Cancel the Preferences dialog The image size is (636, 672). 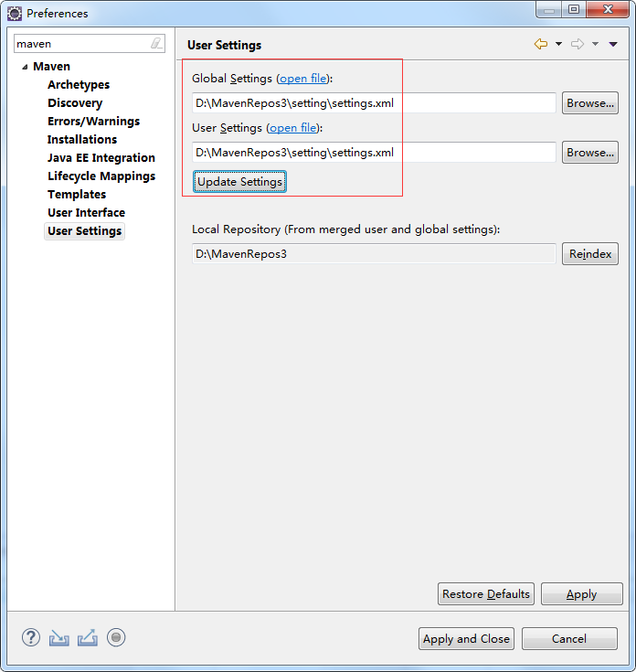click(x=569, y=638)
